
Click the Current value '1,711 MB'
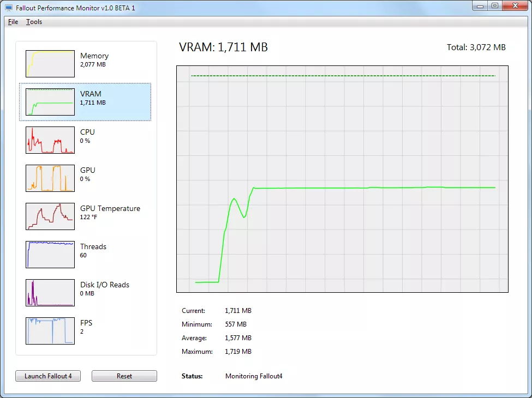point(238,311)
